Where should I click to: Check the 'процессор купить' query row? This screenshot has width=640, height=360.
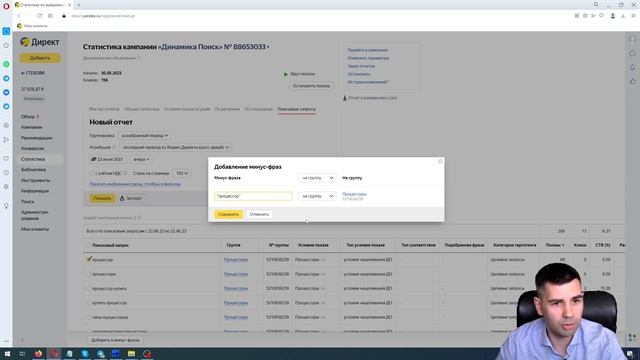click(x=89, y=288)
